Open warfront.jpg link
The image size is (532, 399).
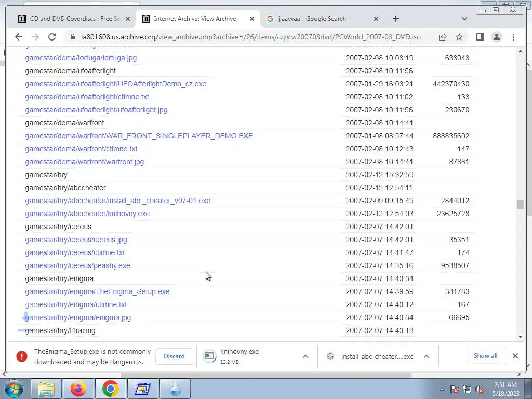85,162
